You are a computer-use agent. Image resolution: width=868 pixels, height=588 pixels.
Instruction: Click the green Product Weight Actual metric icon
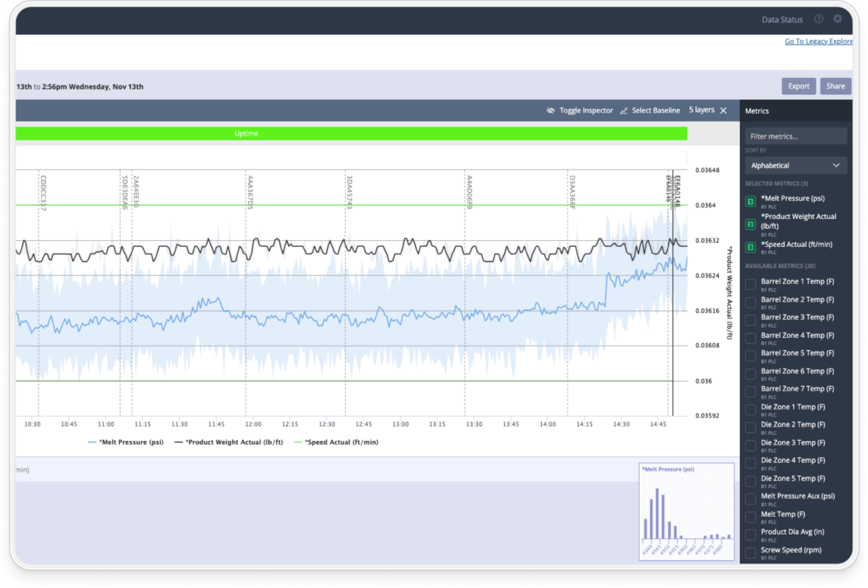point(750,224)
